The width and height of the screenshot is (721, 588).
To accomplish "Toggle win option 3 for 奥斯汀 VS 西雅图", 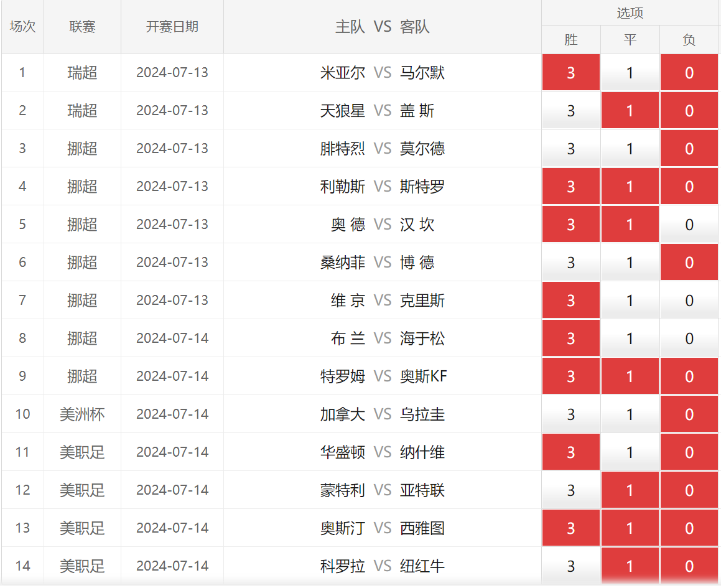I will (570, 528).
